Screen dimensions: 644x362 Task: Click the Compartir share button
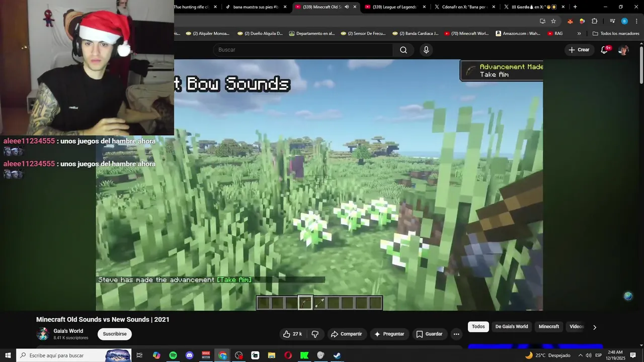point(346,334)
